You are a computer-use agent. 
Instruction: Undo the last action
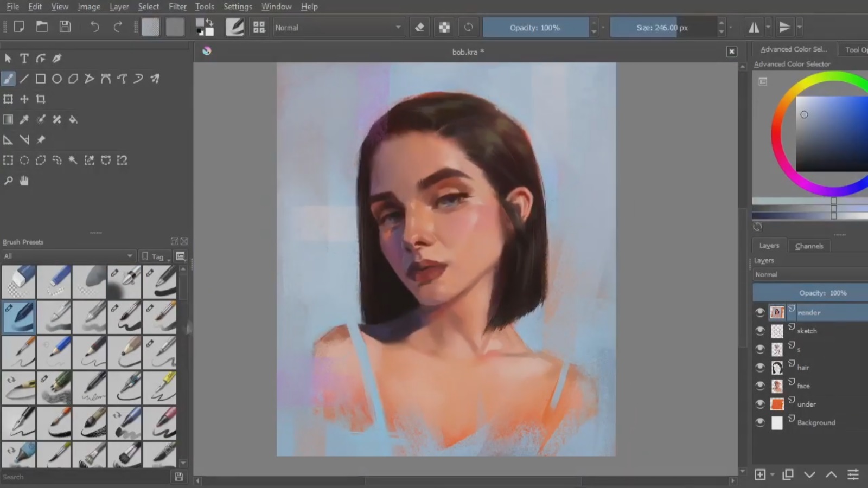[x=95, y=27]
